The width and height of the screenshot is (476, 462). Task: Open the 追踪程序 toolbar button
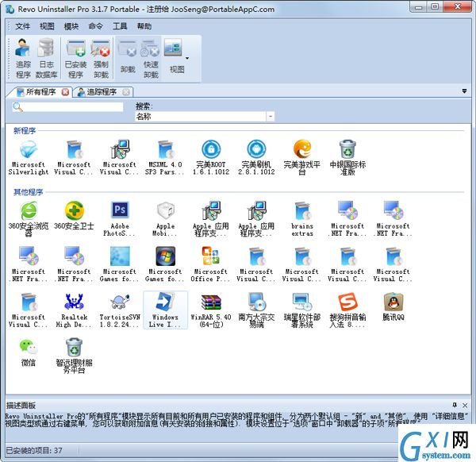point(23,58)
